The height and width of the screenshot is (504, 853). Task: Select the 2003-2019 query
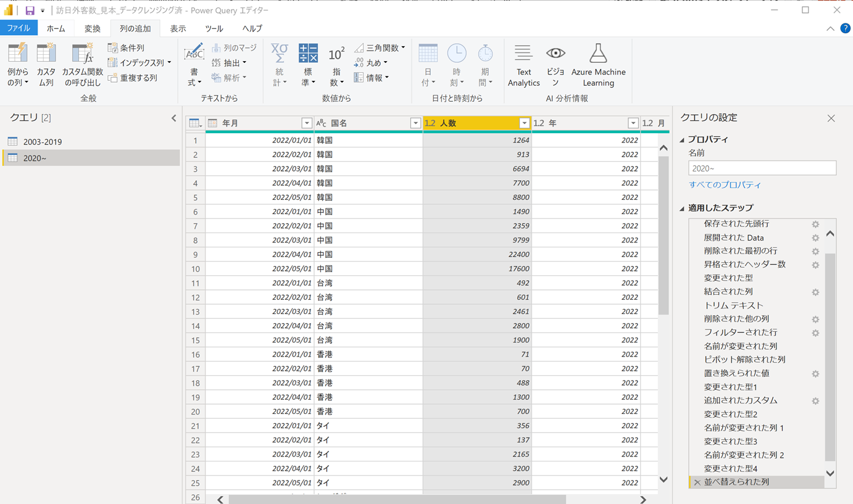point(91,141)
